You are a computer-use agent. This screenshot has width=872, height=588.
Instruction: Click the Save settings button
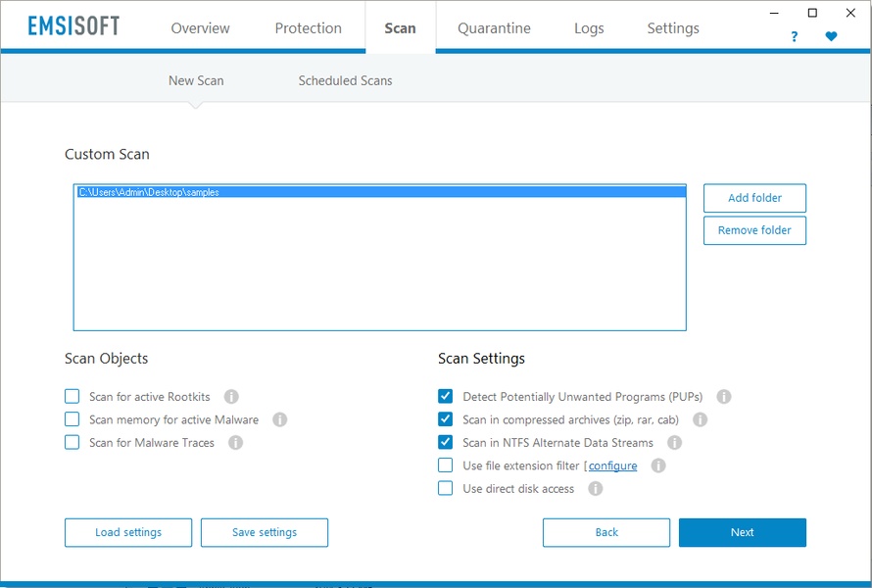pos(265,532)
